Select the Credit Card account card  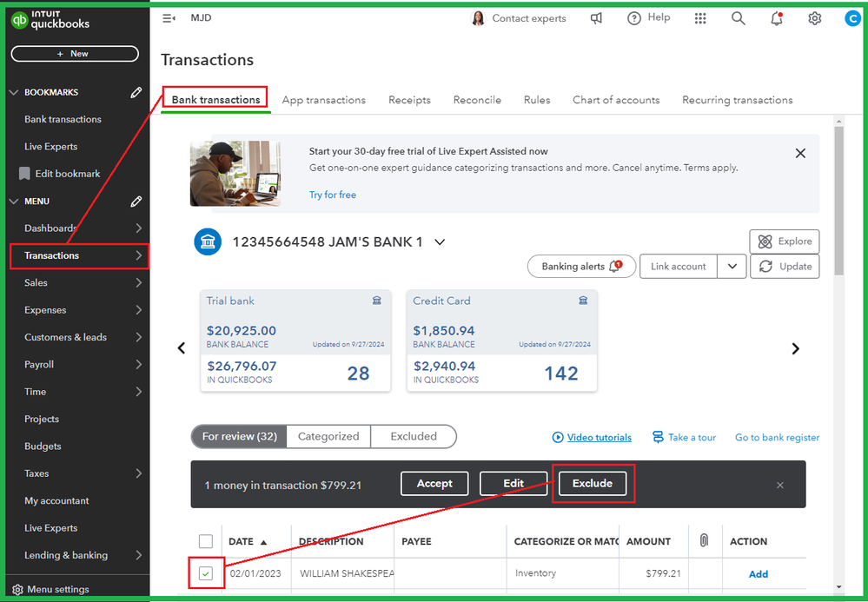(x=502, y=341)
